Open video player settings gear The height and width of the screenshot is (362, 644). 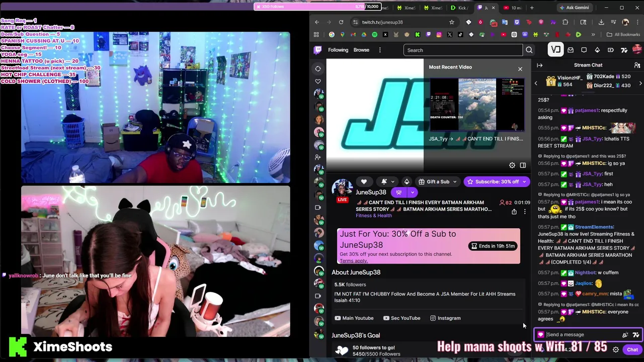[x=512, y=165]
